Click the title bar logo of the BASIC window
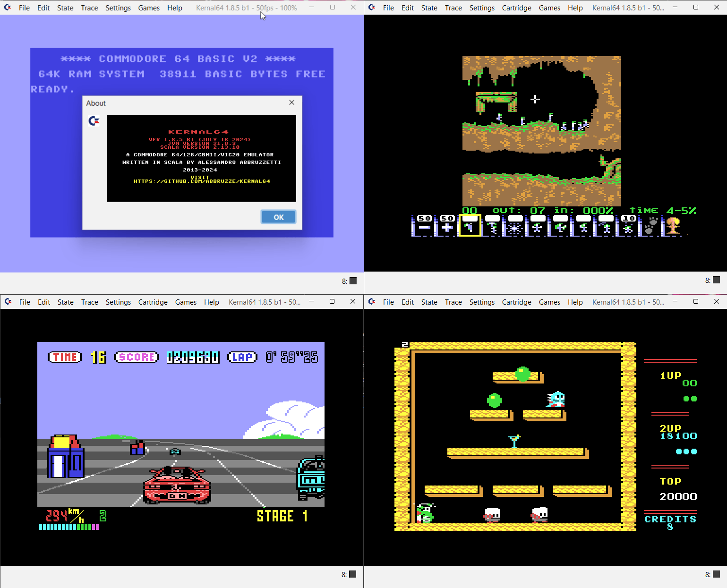 click(x=8, y=8)
